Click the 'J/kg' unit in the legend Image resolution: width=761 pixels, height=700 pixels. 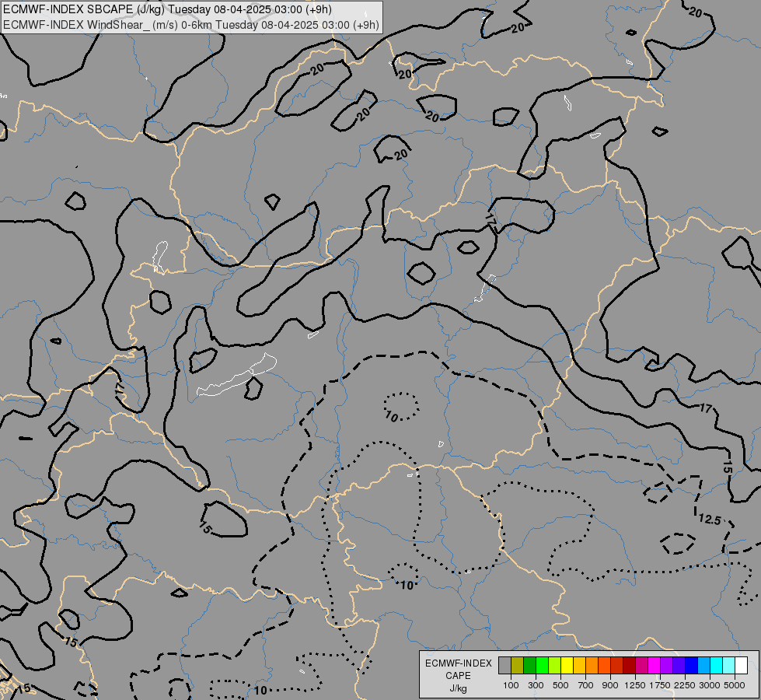458,688
